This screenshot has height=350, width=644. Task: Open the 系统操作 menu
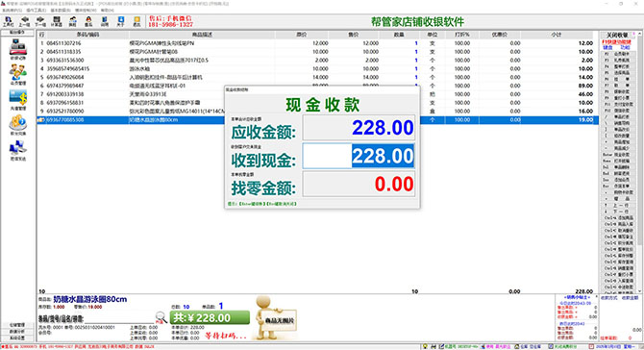coord(12,10)
